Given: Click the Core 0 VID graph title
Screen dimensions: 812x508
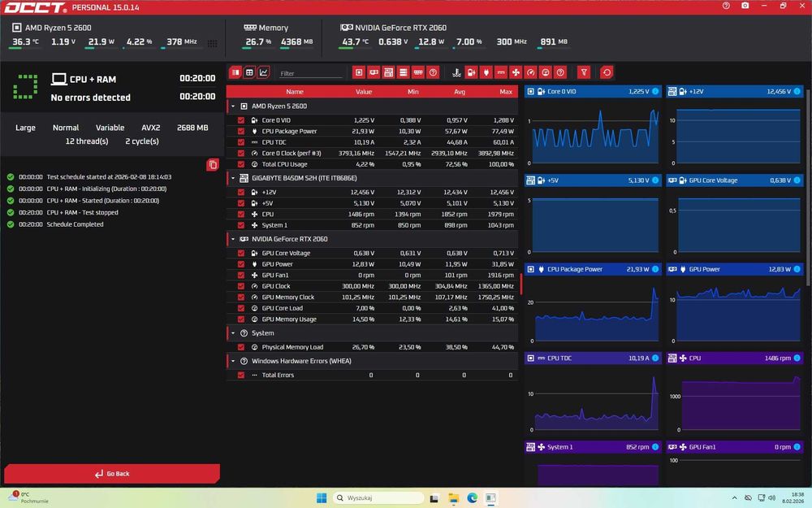Looking at the screenshot, I should point(562,91).
